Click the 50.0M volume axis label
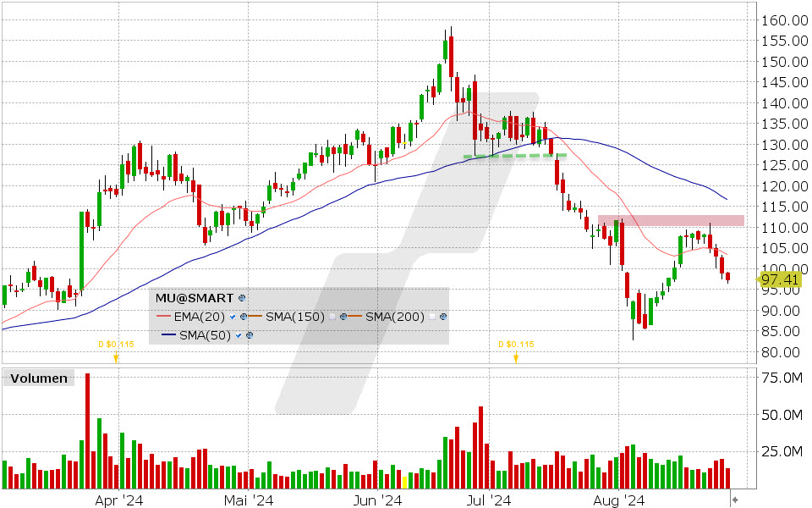 point(782,415)
